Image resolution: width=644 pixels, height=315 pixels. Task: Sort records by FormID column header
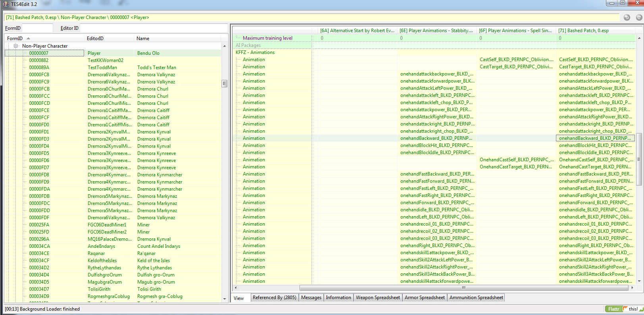tap(45, 39)
